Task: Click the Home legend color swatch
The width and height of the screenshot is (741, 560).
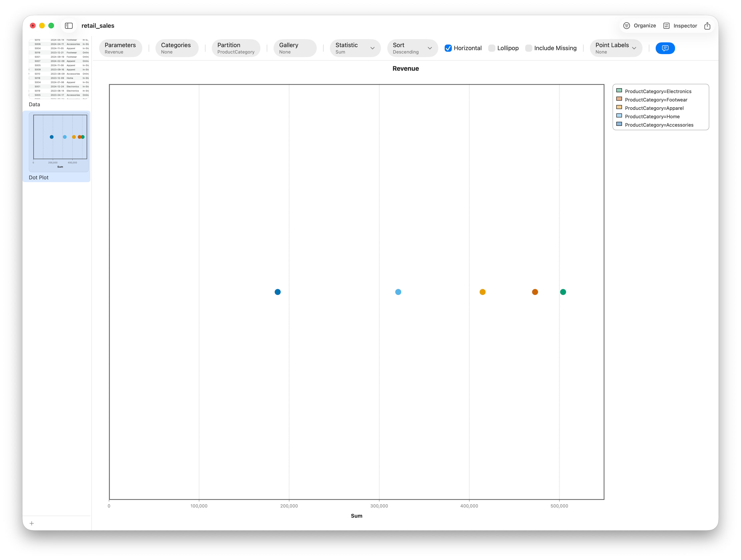Action: 619,116
